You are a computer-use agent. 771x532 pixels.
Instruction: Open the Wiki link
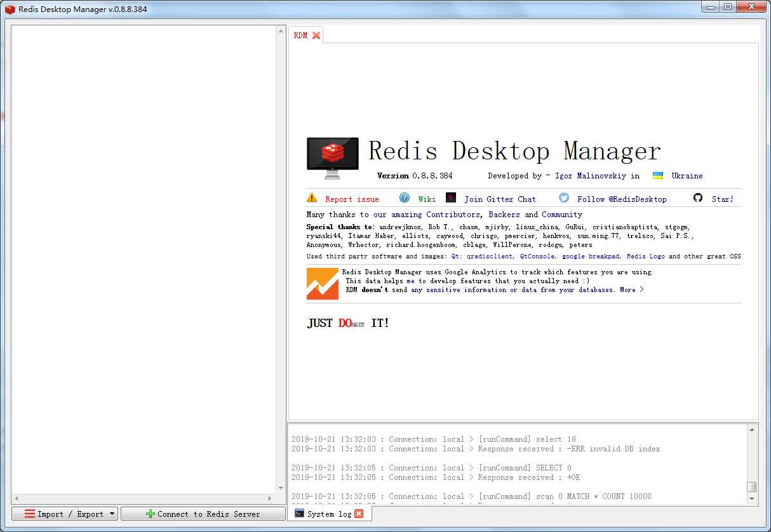click(427, 199)
